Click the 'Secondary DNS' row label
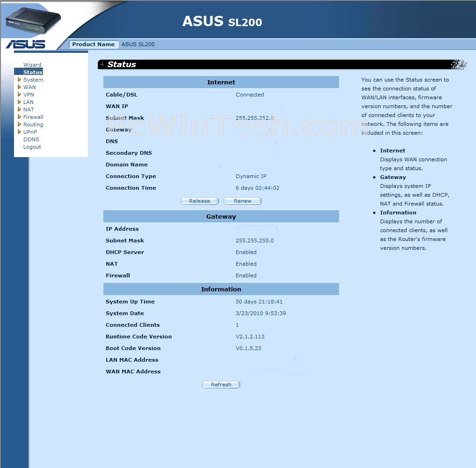The image size is (476, 468). 129,153
